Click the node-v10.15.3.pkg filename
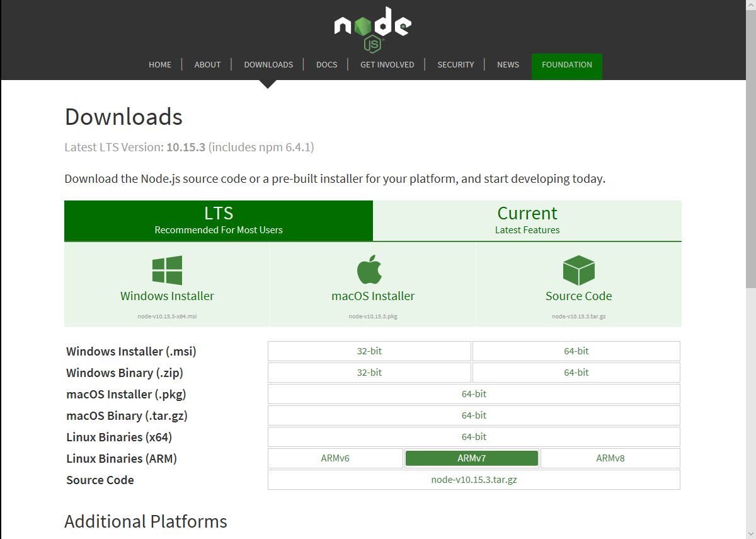The image size is (756, 539). tap(373, 316)
